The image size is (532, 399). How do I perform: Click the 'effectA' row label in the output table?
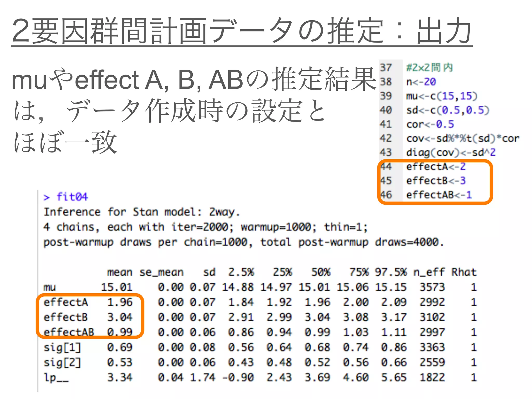(66, 302)
